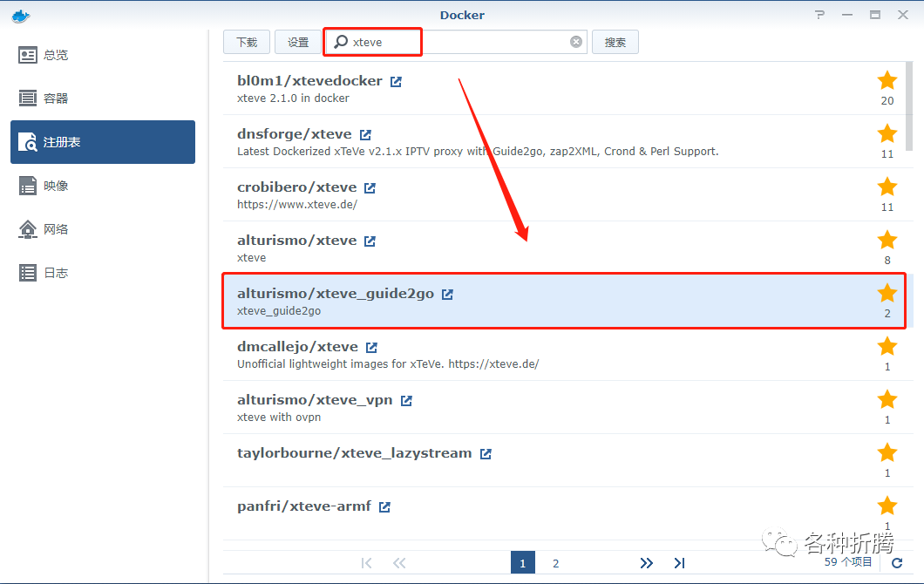Open external link for crobibero/xteve
The width and height of the screenshot is (924, 584).
[x=370, y=187]
